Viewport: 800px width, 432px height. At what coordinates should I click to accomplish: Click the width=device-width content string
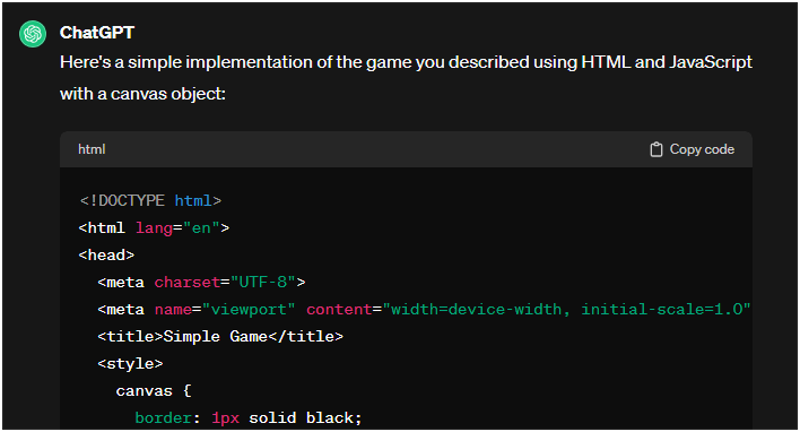coord(566,309)
